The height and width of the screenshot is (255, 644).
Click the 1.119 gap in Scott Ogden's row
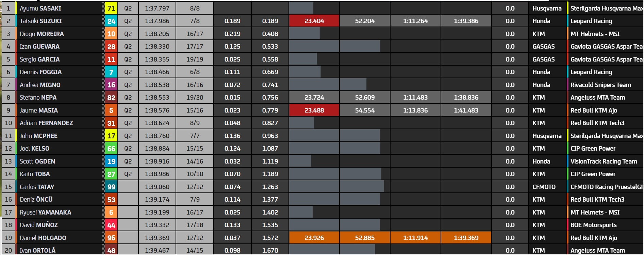pos(270,161)
